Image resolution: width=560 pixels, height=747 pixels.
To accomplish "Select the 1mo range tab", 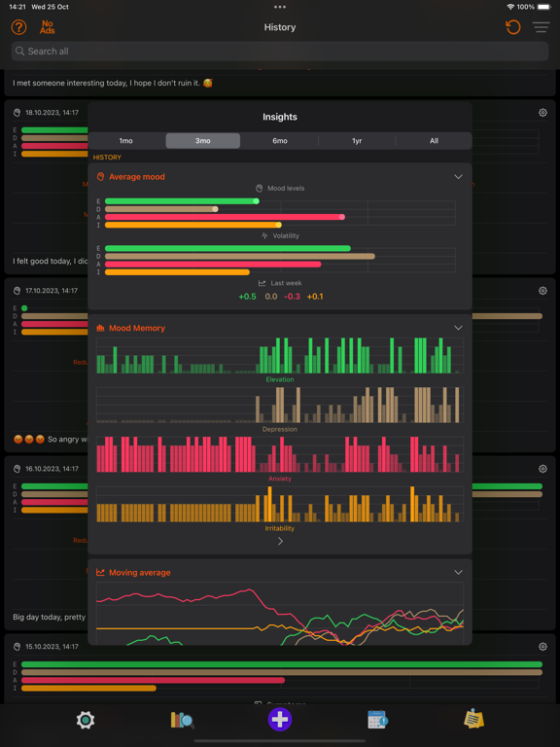I will pos(125,141).
